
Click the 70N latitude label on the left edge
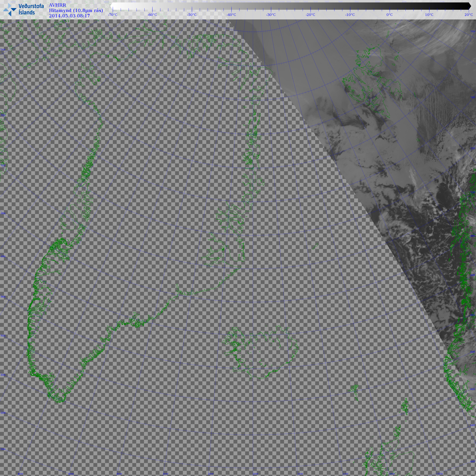click(x=3, y=165)
